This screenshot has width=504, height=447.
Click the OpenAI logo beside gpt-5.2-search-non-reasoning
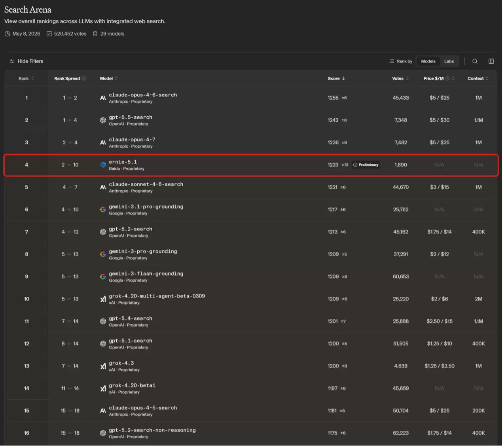(103, 434)
